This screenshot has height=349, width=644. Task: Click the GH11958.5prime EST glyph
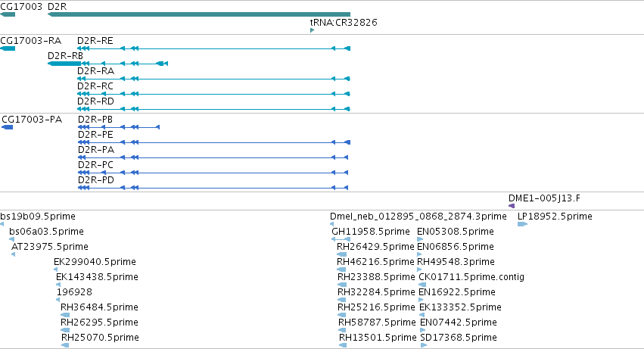341,239
